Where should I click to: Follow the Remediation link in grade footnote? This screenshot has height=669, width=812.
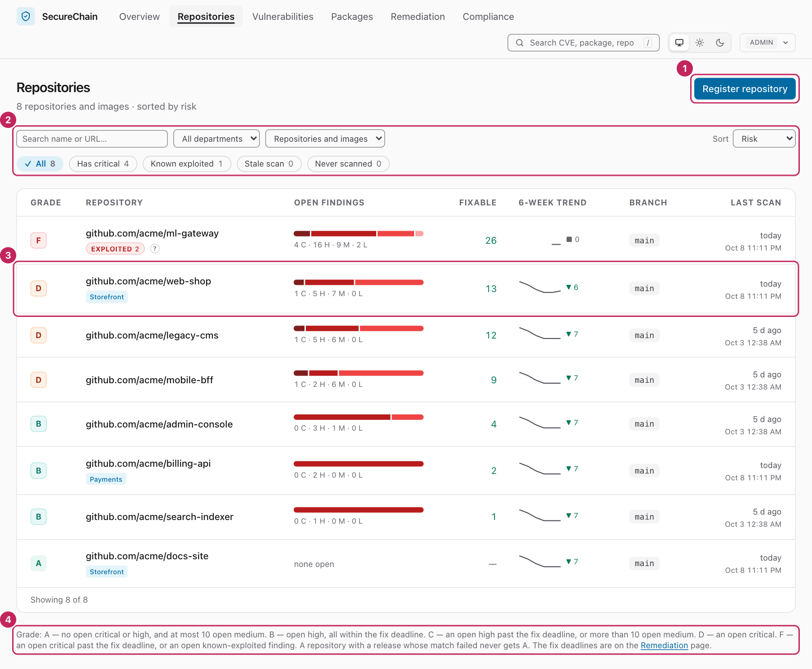tap(664, 646)
